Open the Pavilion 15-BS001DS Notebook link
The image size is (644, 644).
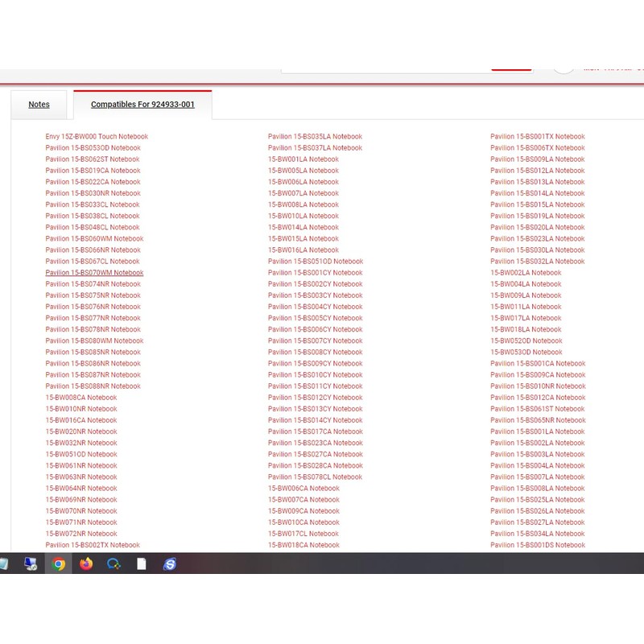pos(538,545)
